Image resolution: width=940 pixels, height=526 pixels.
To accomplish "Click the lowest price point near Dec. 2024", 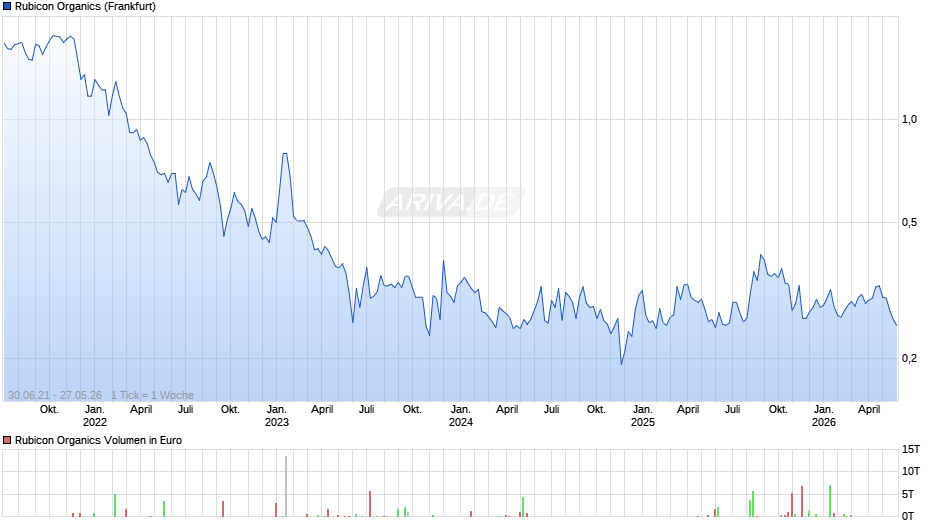I will [x=621, y=363].
